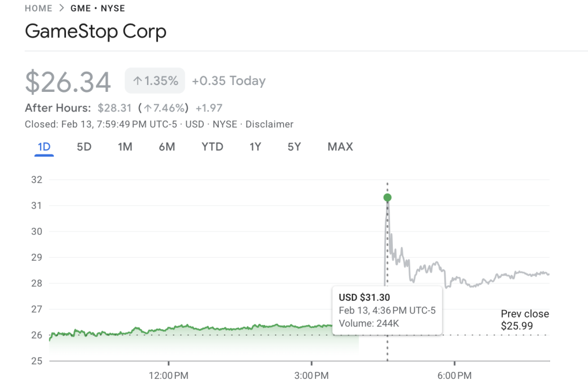This screenshot has height=391, width=588.
Task: Click the Prev close $25.99 label
Action: tap(524, 320)
